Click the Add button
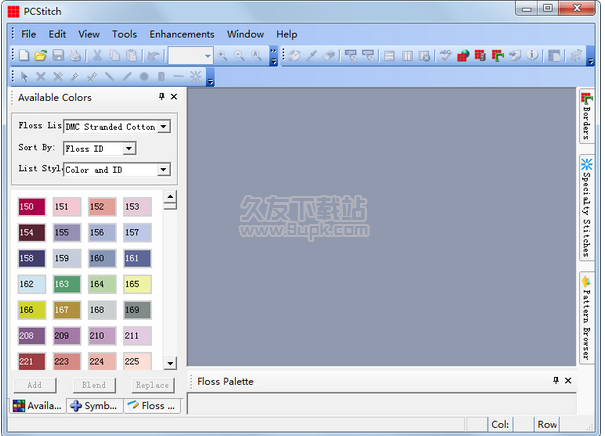Image resolution: width=605 pixels, height=436 pixels. pos(35,385)
